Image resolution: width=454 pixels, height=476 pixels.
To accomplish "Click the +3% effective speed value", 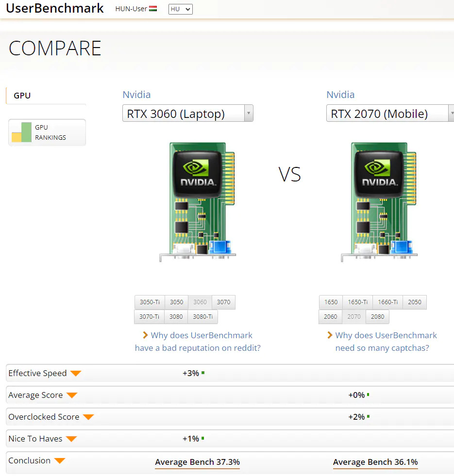I will click(191, 373).
